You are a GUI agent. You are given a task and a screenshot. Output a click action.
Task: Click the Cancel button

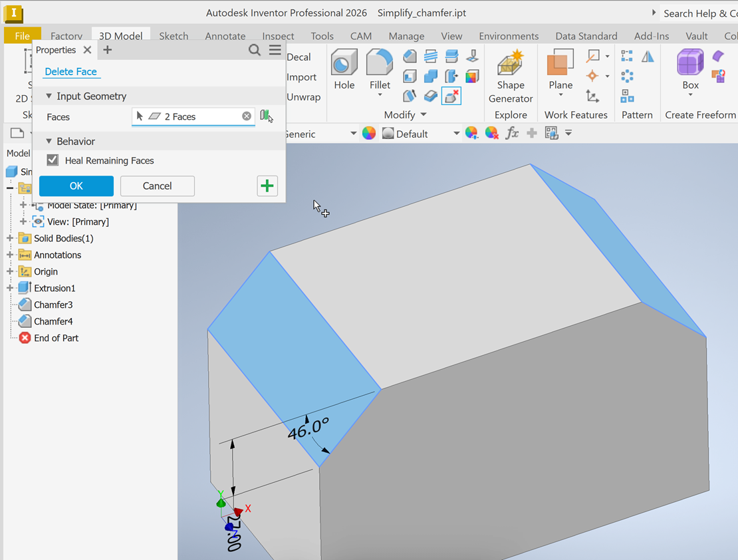[157, 186]
